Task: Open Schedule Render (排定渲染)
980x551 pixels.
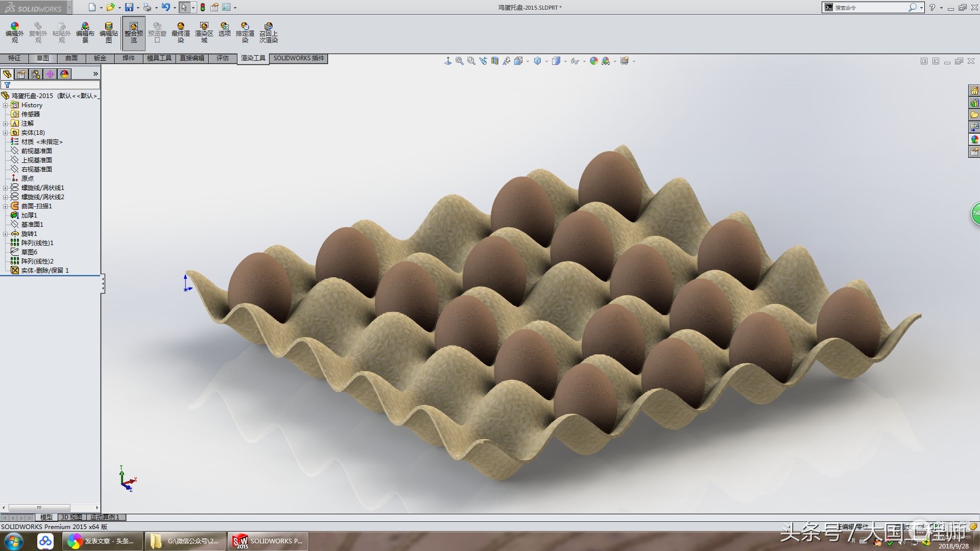Action: click(245, 33)
